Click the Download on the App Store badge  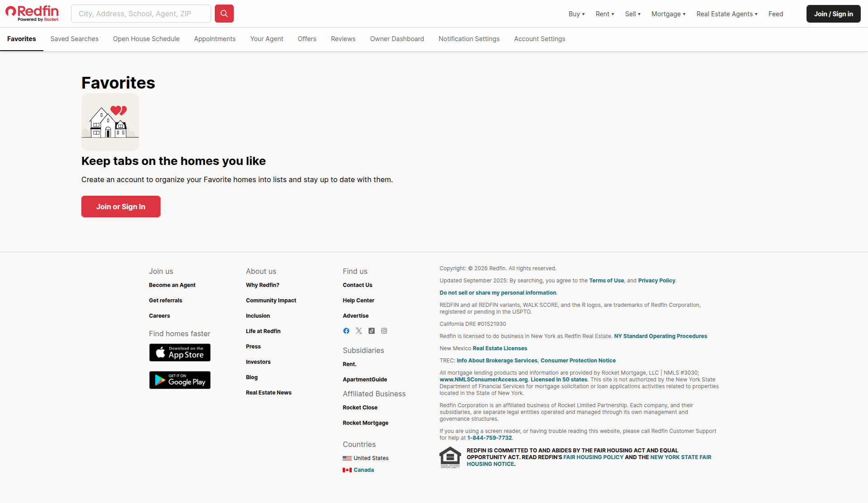point(180,353)
